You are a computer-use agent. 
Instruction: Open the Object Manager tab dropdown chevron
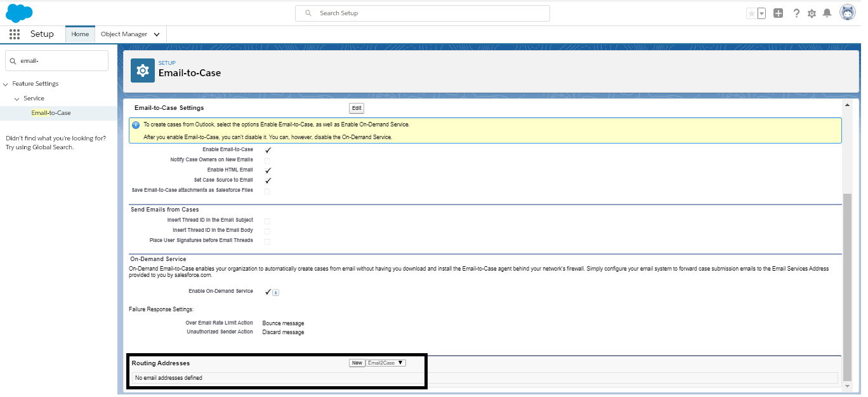coord(157,34)
